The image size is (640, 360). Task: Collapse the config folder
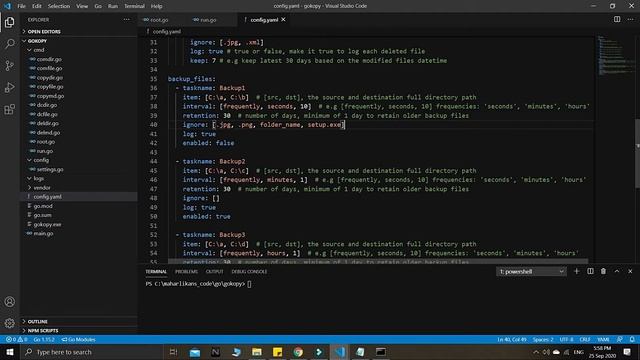pyautogui.click(x=41, y=160)
